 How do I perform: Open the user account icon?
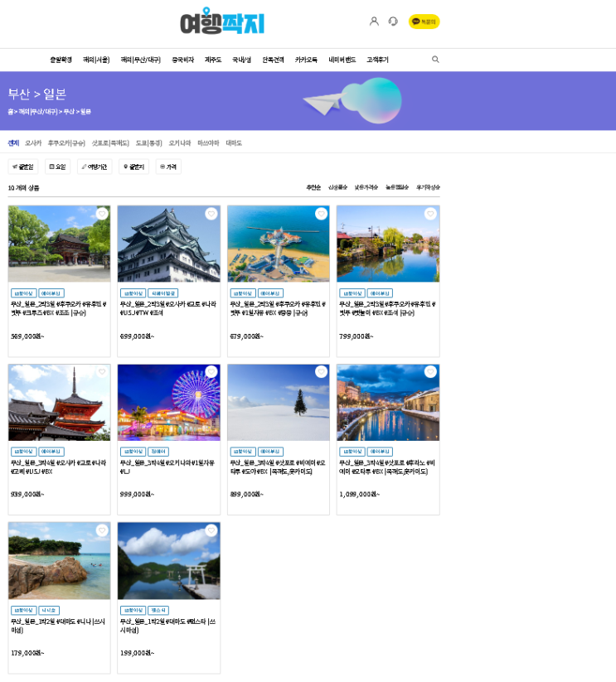tap(374, 22)
